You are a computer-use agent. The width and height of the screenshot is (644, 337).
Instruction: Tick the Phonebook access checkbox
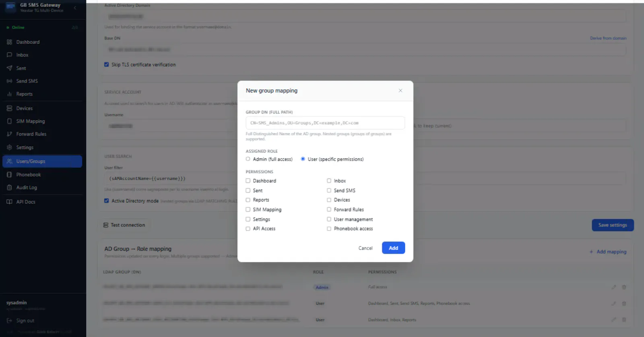pyautogui.click(x=329, y=229)
